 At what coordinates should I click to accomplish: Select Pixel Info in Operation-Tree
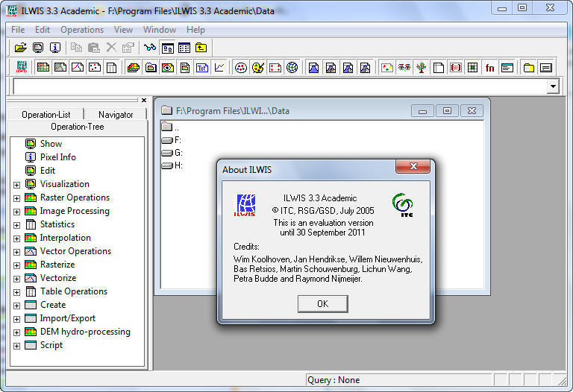[x=58, y=157]
